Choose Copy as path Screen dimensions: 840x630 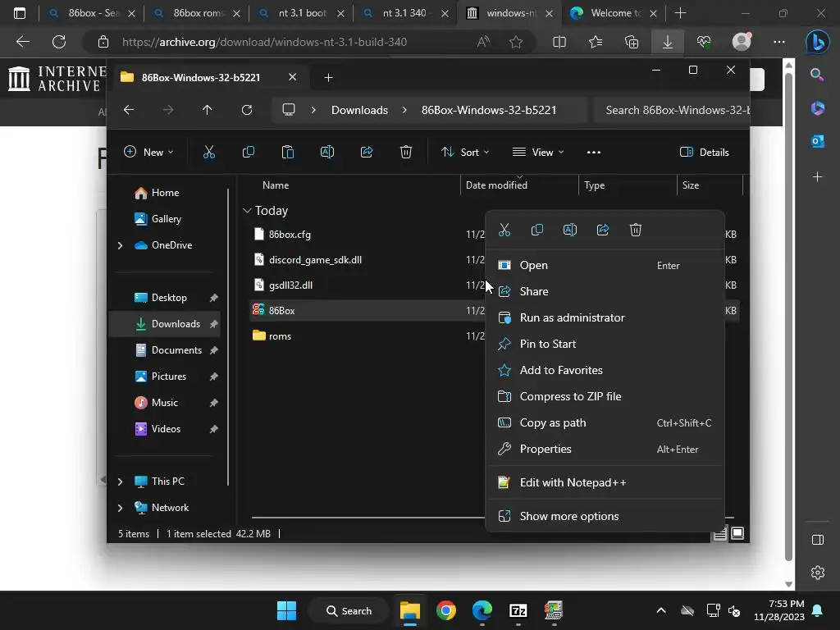605,422
